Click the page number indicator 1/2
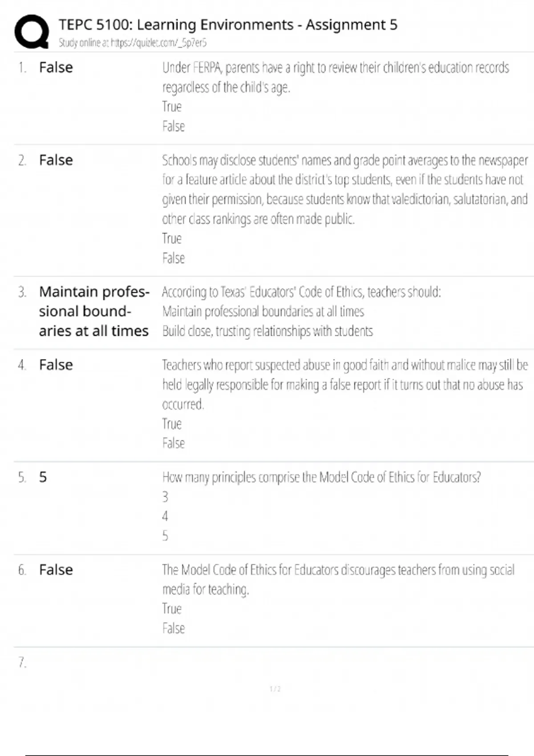 pyautogui.click(x=275, y=689)
